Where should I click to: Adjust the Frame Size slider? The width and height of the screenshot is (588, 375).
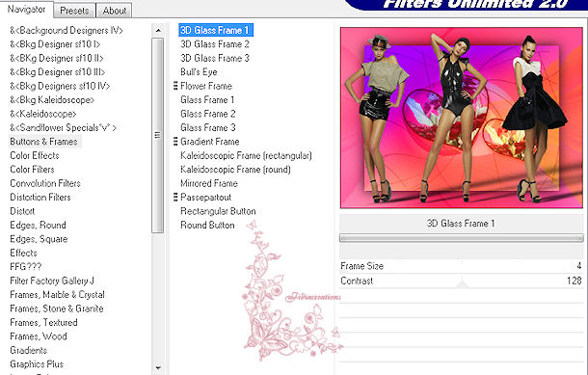coord(462,266)
